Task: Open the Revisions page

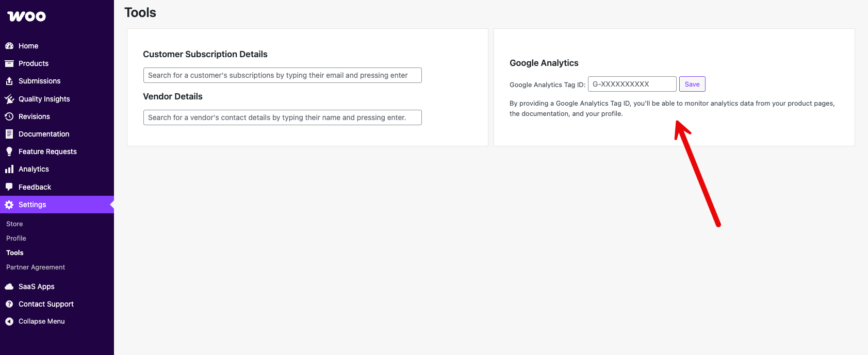Action: point(57,116)
